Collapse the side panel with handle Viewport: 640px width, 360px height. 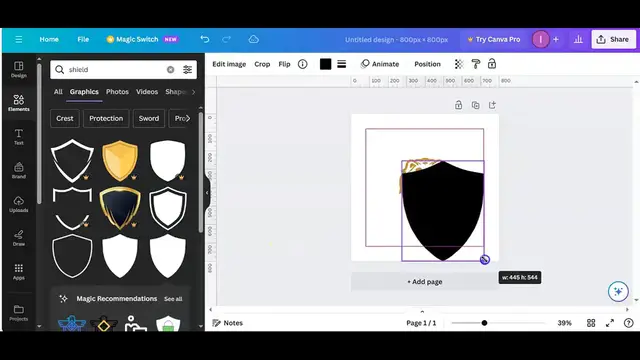[207, 193]
